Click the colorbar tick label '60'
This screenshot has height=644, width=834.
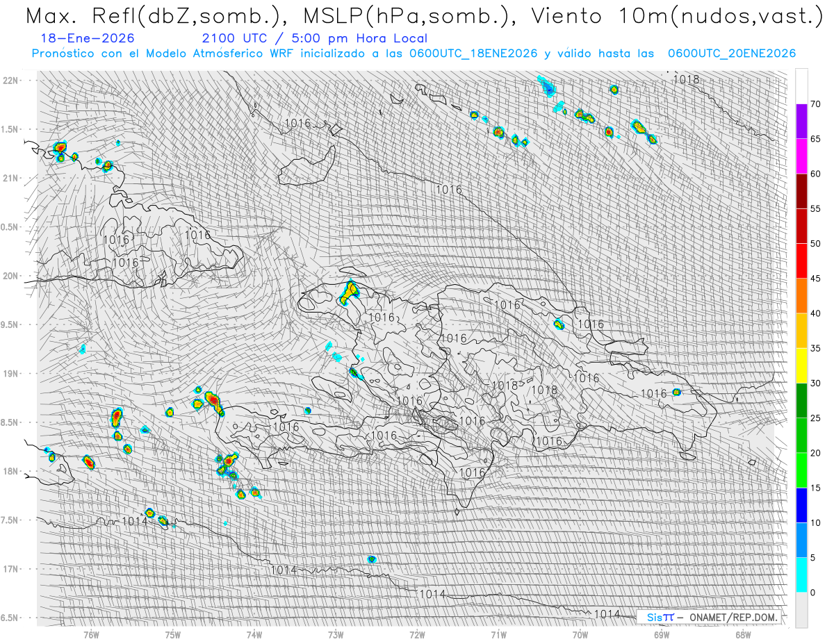(815, 174)
